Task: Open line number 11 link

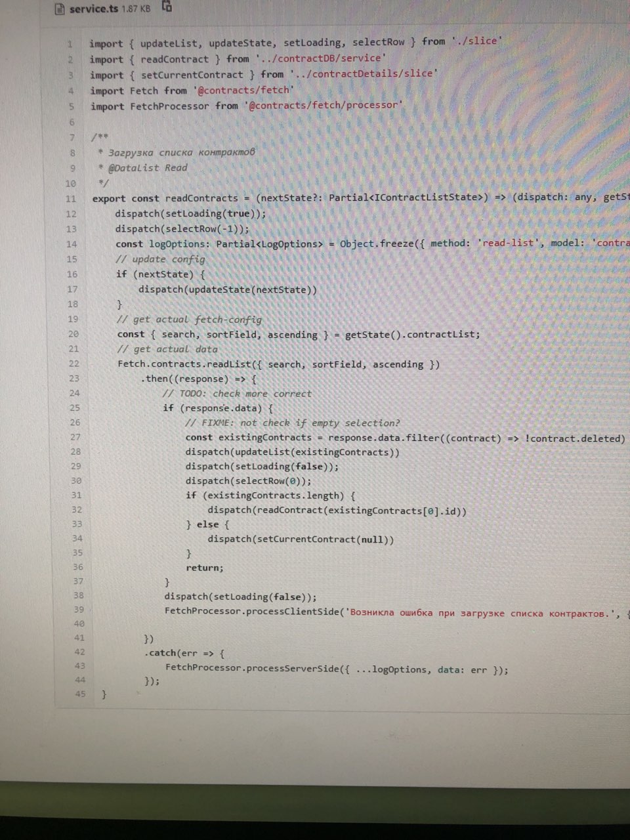Action: [x=71, y=199]
